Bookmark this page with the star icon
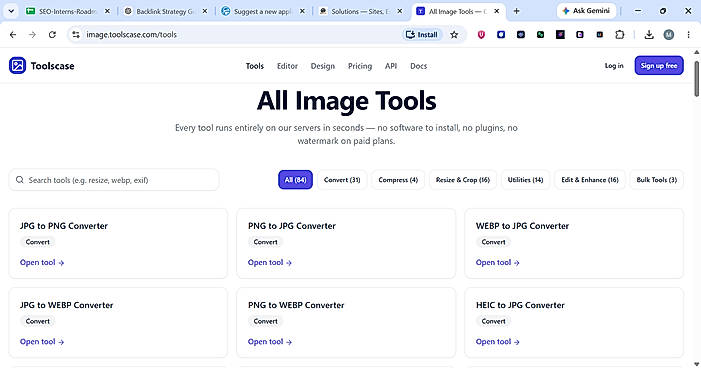Screen dimensions: 701x368 [454, 34]
